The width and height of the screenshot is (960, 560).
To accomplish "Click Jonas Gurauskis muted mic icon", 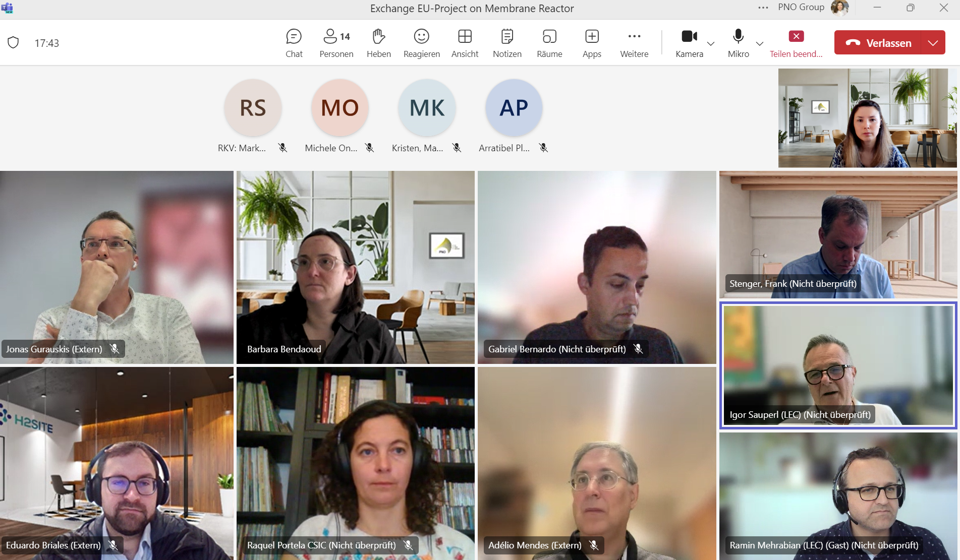I will 115,349.
